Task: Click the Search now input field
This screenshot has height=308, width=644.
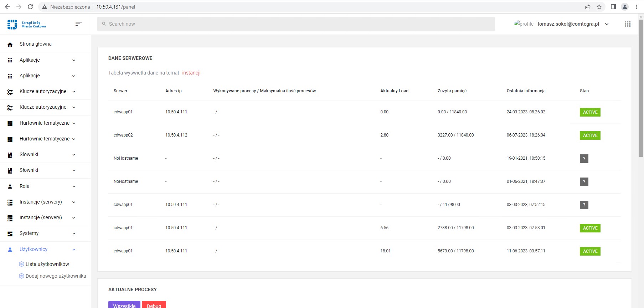Action: point(296,24)
